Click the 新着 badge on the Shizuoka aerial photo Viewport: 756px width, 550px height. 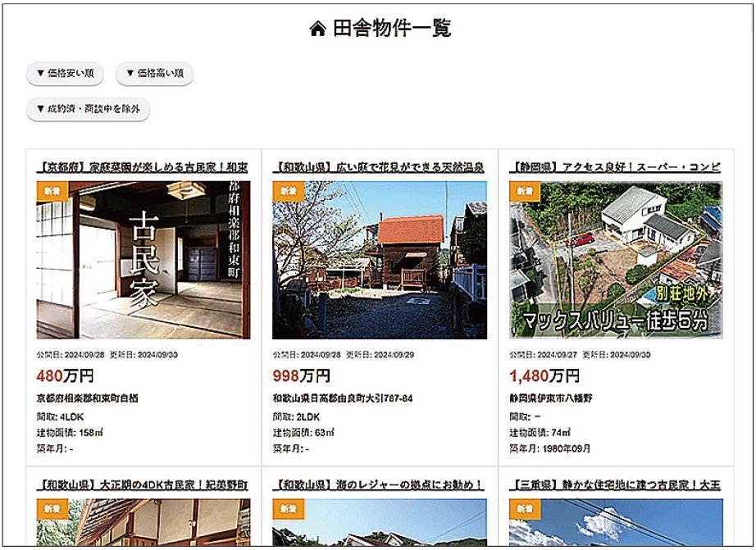coord(521,191)
